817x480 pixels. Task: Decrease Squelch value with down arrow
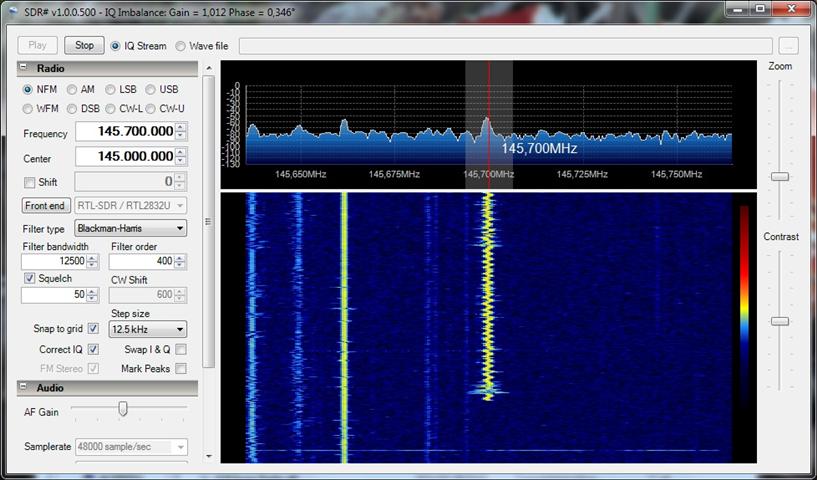pyautogui.click(x=92, y=299)
